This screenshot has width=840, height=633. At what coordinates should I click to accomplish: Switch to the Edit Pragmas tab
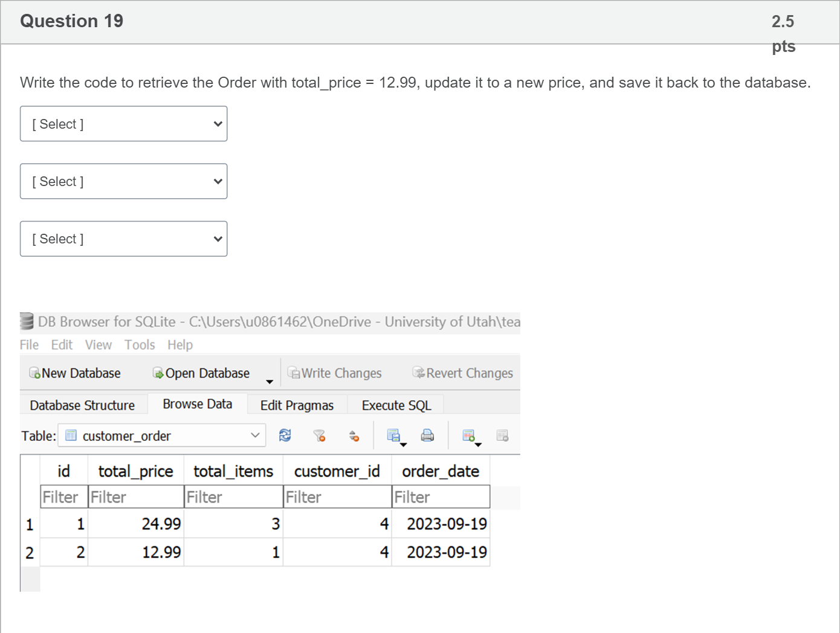tap(297, 405)
